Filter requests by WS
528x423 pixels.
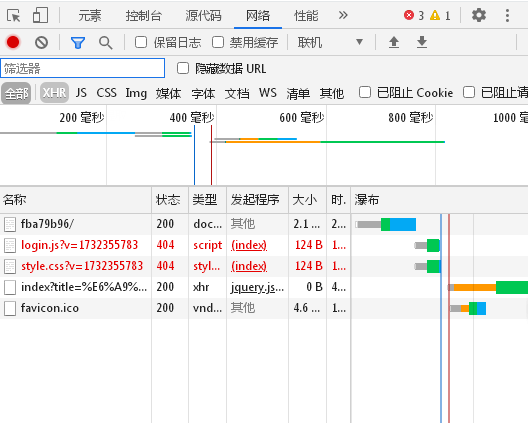(x=268, y=93)
